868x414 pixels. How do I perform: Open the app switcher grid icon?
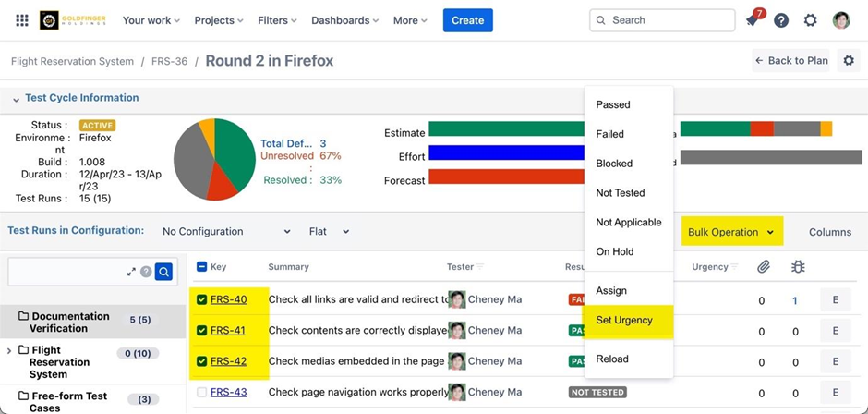tap(22, 20)
